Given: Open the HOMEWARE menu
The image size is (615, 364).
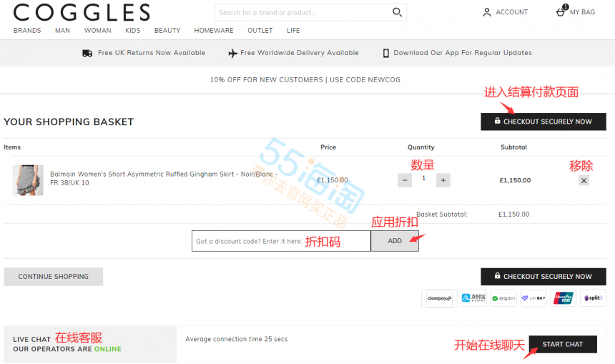Looking at the screenshot, I should (214, 31).
